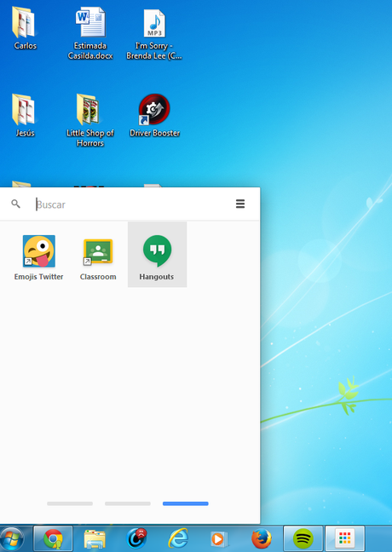Select the Driver Booster shortcut
This screenshot has width=392, height=552.
154,116
